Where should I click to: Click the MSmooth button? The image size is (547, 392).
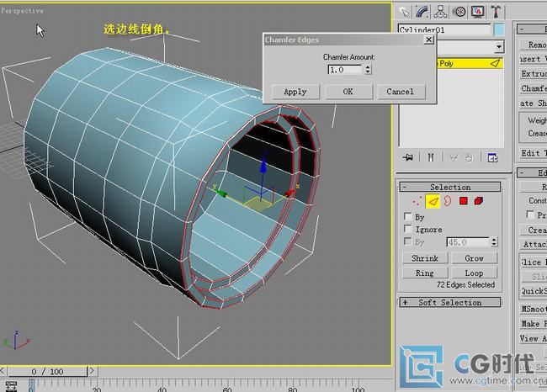click(534, 309)
